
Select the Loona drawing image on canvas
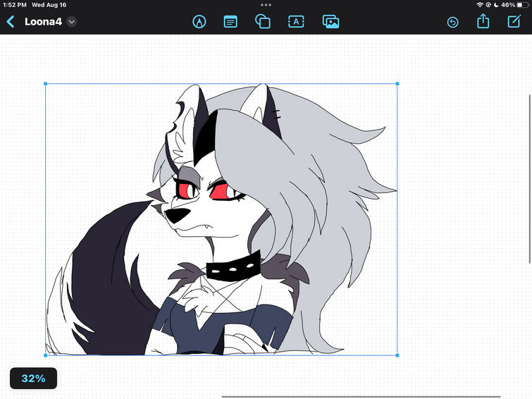point(221,219)
